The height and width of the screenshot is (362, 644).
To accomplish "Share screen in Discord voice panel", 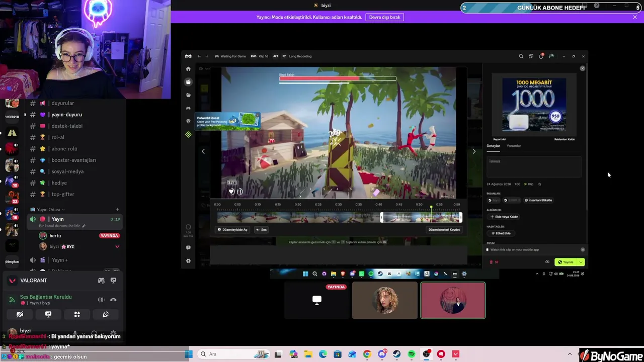I will tap(48, 314).
